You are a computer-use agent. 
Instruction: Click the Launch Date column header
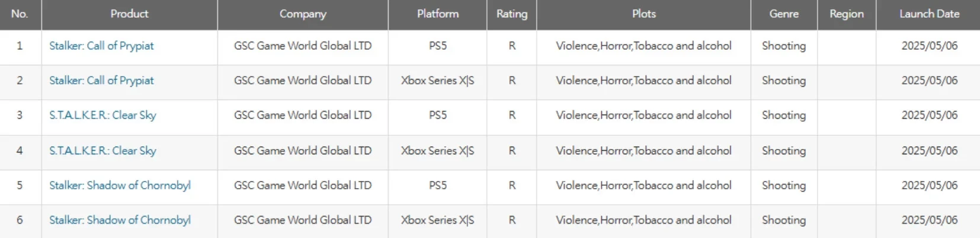929,14
